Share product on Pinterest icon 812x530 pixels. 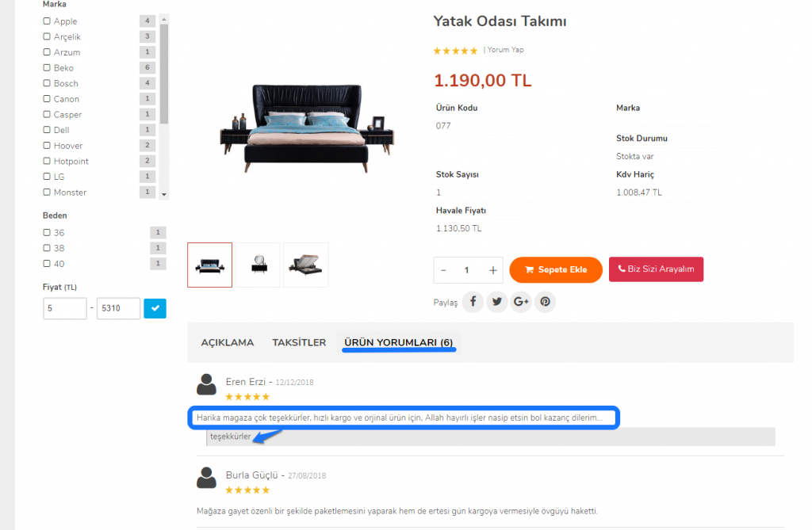click(546, 302)
